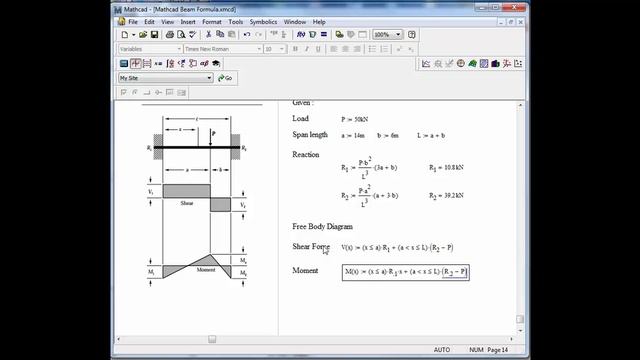
Task: Print the worksheet using the printer icon
Action: [169, 35]
